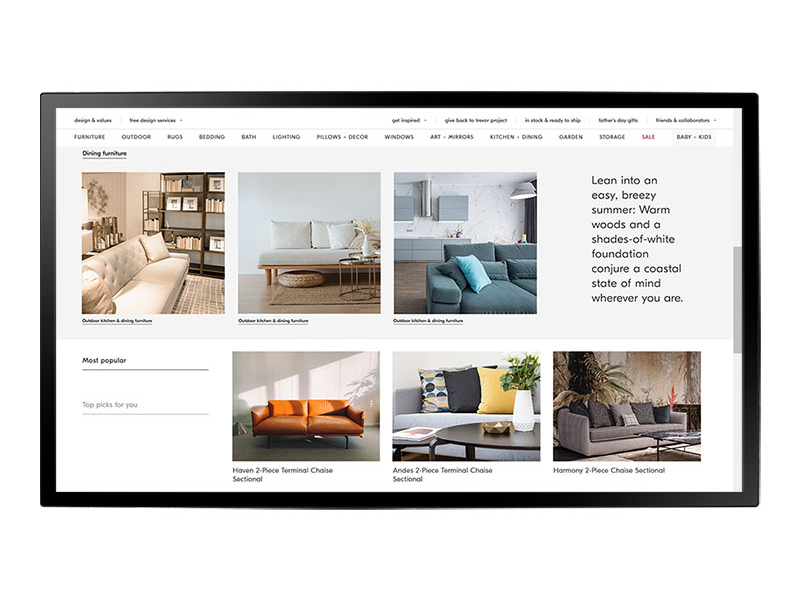800x600 pixels.
Task: Switch to Top picks for you tab
Action: pyautogui.click(x=110, y=405)
